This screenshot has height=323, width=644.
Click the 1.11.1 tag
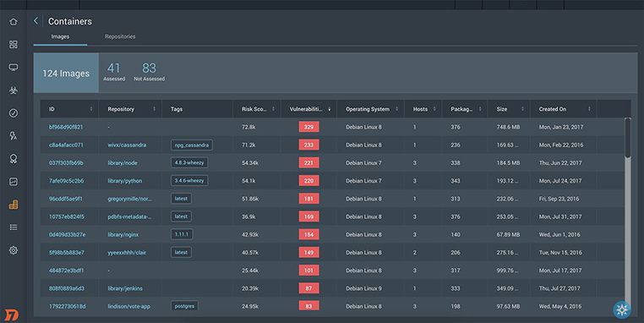tap(182, 234)
